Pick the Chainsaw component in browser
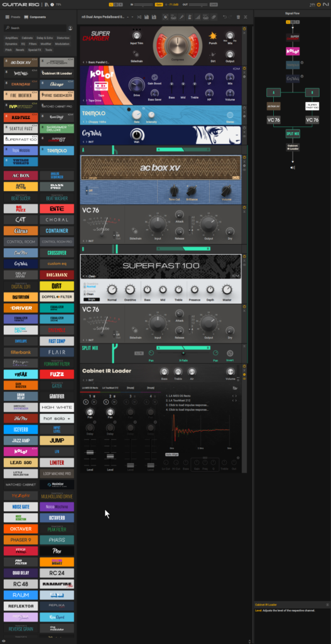Image resolution: width=331 pixels, height=644 pixels. (x=21, y=84)
